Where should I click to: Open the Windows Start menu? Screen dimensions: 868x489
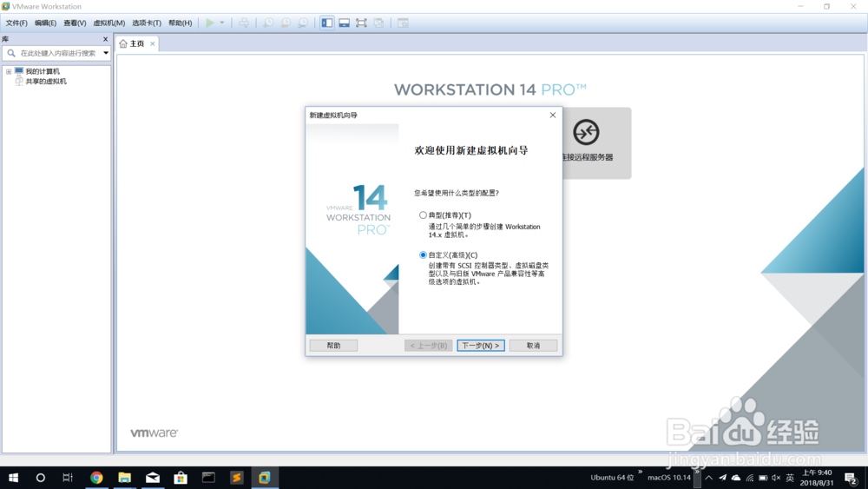(x=13, y=478)
